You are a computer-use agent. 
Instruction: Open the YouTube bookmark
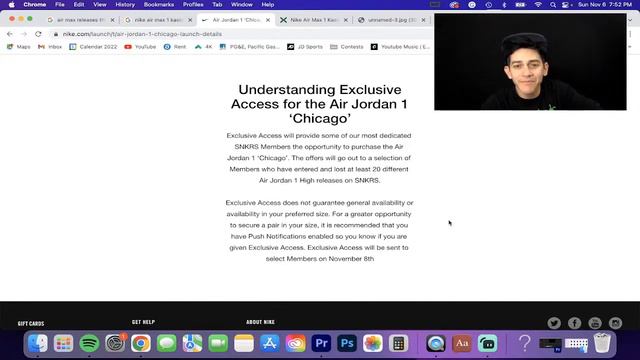click(x=140, y=47)
